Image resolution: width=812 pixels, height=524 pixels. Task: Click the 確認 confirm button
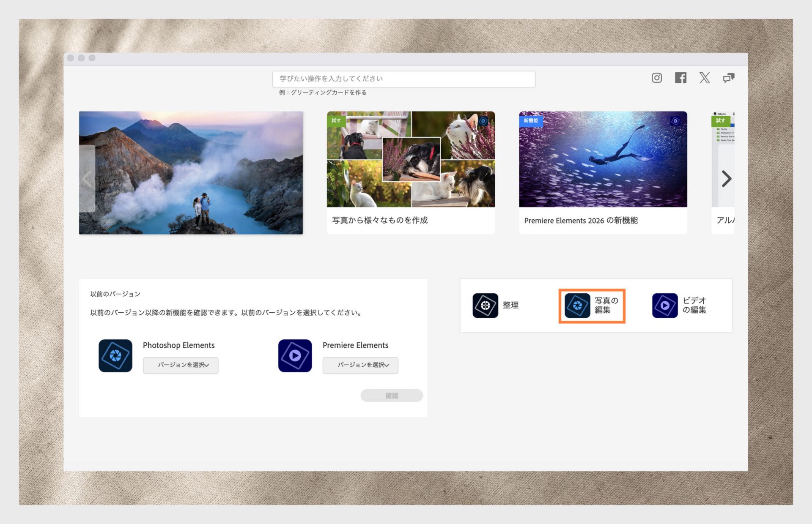point(391,396)
